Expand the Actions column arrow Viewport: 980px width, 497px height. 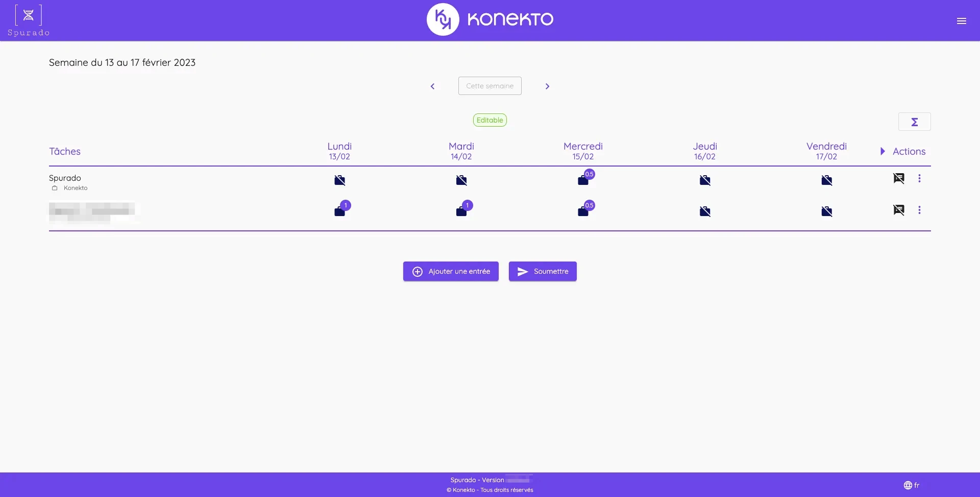[x=883, y=151]
